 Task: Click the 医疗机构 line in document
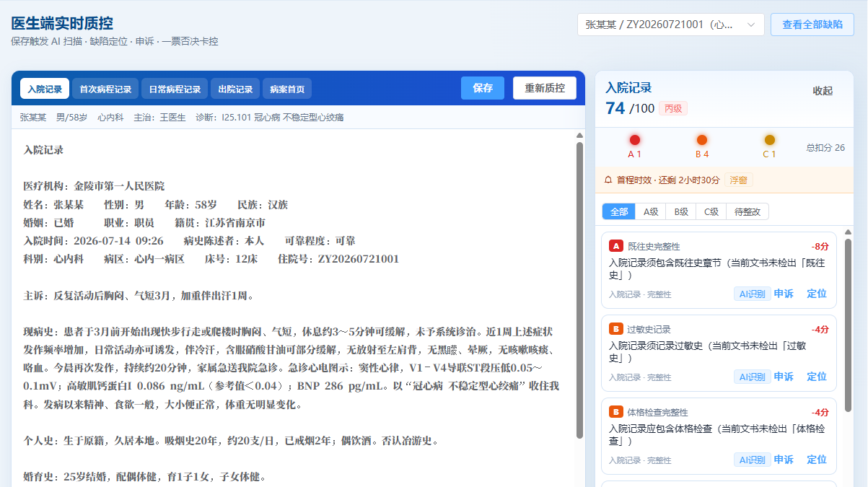tap(94, 186)
